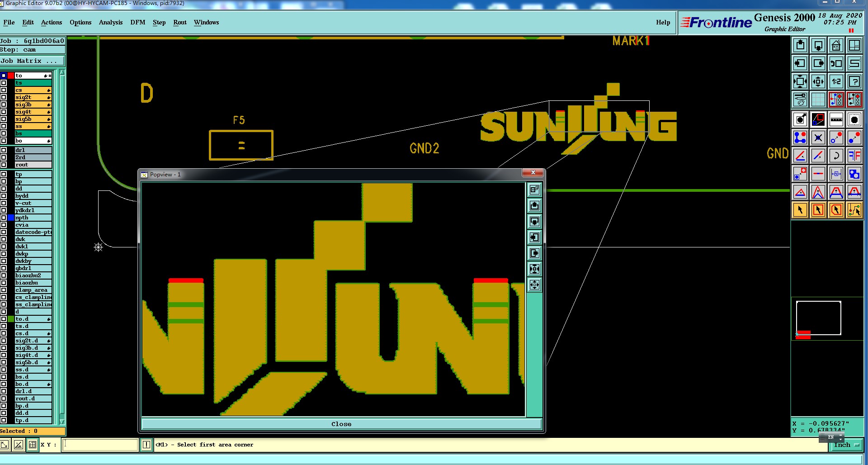Viewport: 868px width, 465px height.
Task: Click the pan up arrow icon
Action: (x=800, y=45)
